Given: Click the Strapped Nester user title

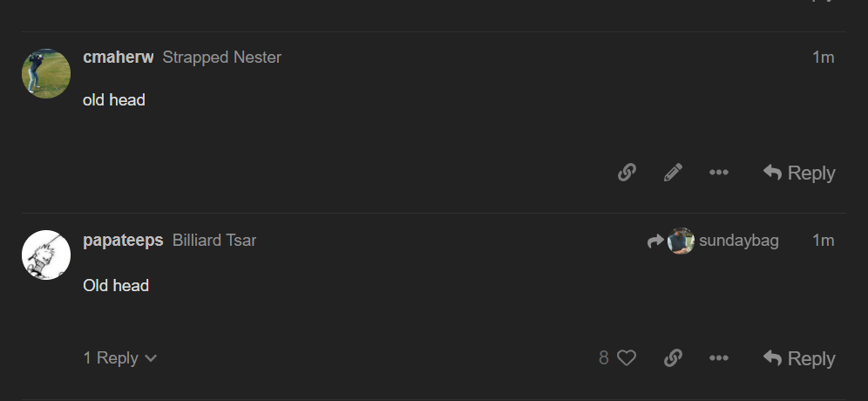Looking at the screenshot, I should point(222,58).
